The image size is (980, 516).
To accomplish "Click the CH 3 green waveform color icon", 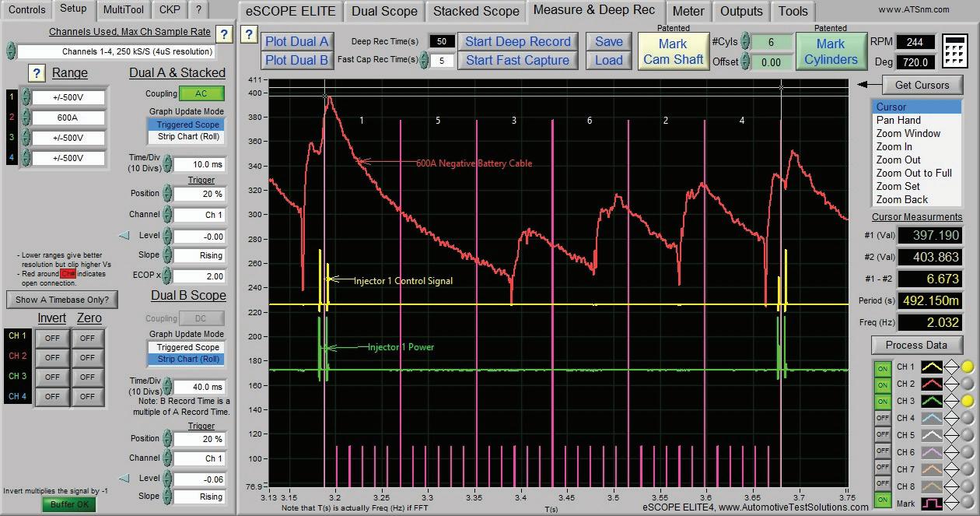I will pos(932,401).
